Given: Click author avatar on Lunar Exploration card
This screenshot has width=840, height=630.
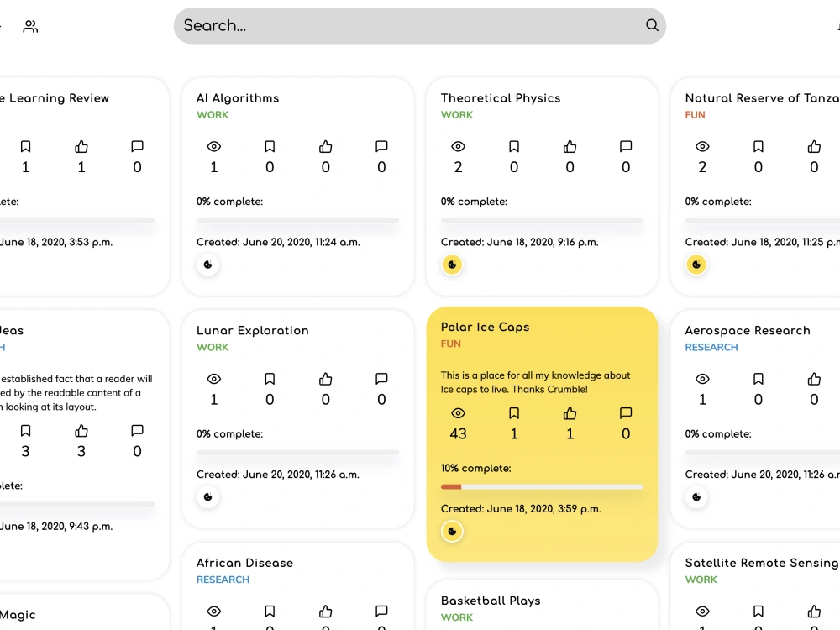Looking at the screenshot, I should coord(207,497).
